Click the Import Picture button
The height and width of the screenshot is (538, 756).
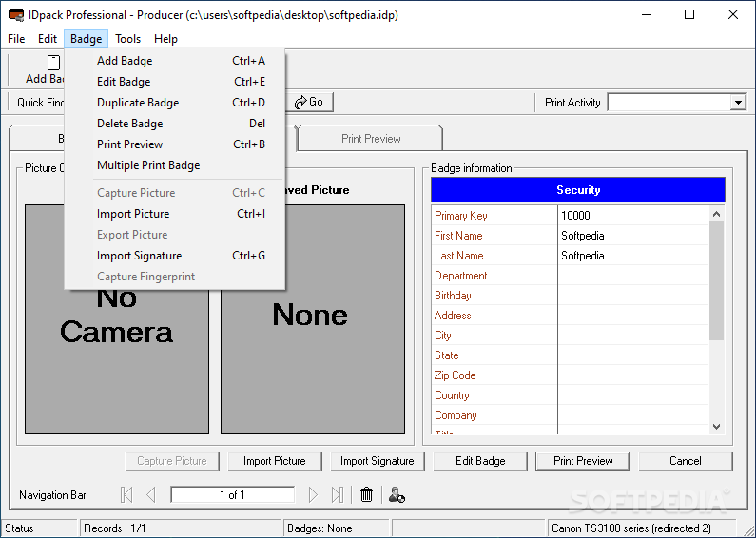tap(274, 461)
